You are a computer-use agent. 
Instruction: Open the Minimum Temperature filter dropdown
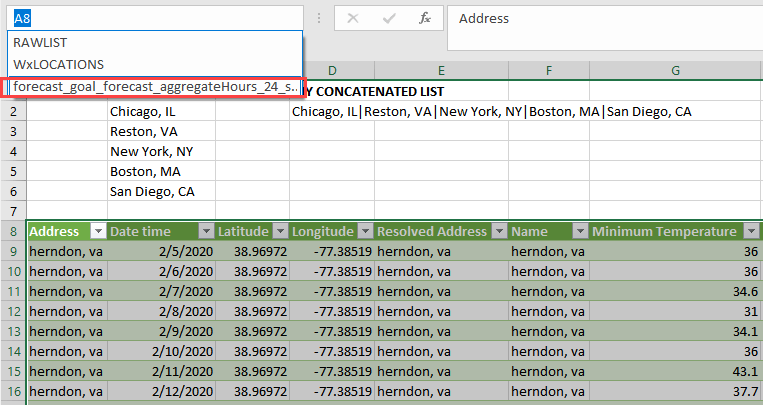tap(752, 232)
